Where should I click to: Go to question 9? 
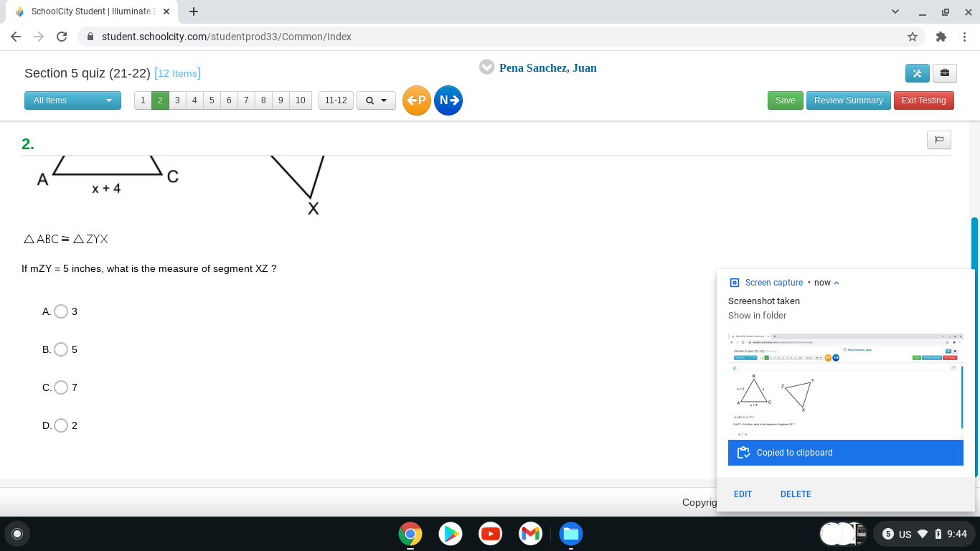(x=281, y=100)
